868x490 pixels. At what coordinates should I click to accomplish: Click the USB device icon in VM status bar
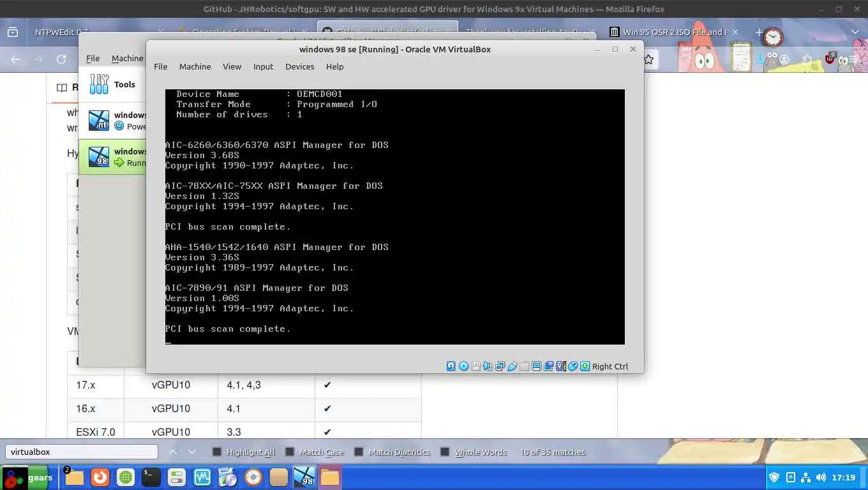point(513,366)
